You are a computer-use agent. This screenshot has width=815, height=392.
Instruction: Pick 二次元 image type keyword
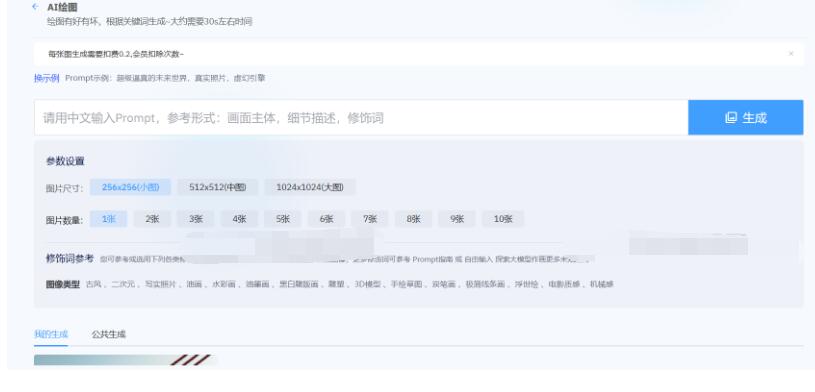(x=123, y=284)
